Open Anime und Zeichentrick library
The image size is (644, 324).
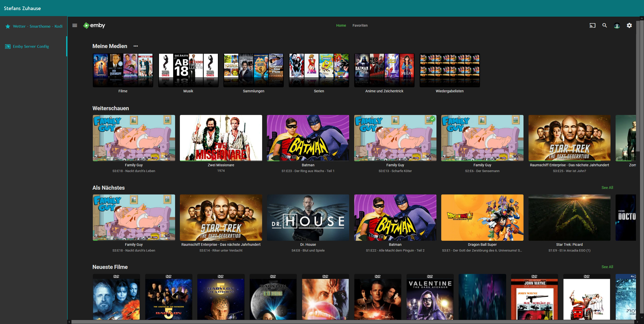click(384, 70)
